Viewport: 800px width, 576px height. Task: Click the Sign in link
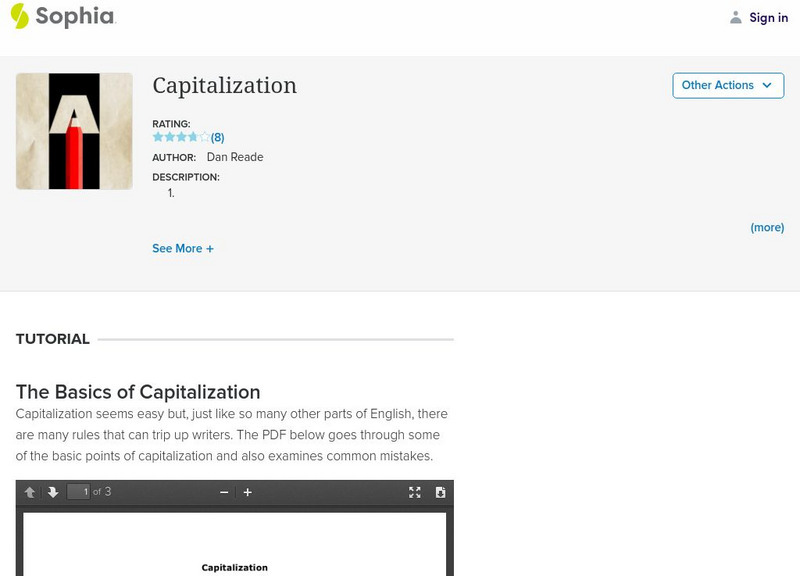768,18
